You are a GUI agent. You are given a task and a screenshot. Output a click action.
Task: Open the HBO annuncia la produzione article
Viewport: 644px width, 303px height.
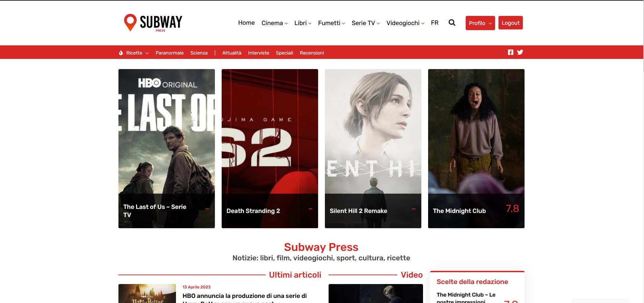[x=245, y=297]
